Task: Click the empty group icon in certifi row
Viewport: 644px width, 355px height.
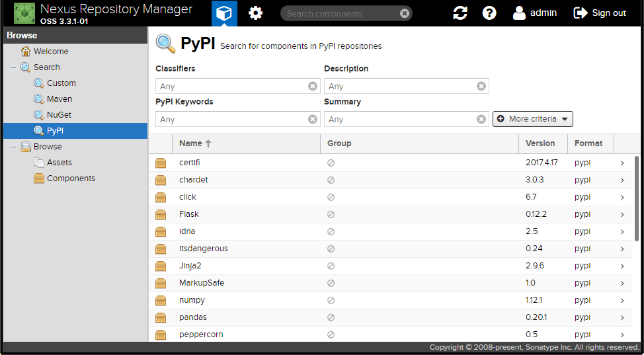Action: [x=331, y=163]
